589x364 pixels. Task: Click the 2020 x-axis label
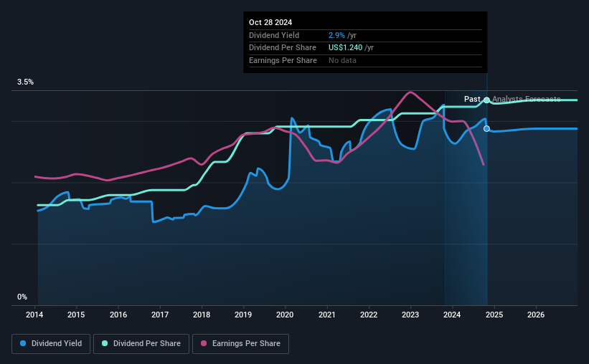tap(285, 315)
